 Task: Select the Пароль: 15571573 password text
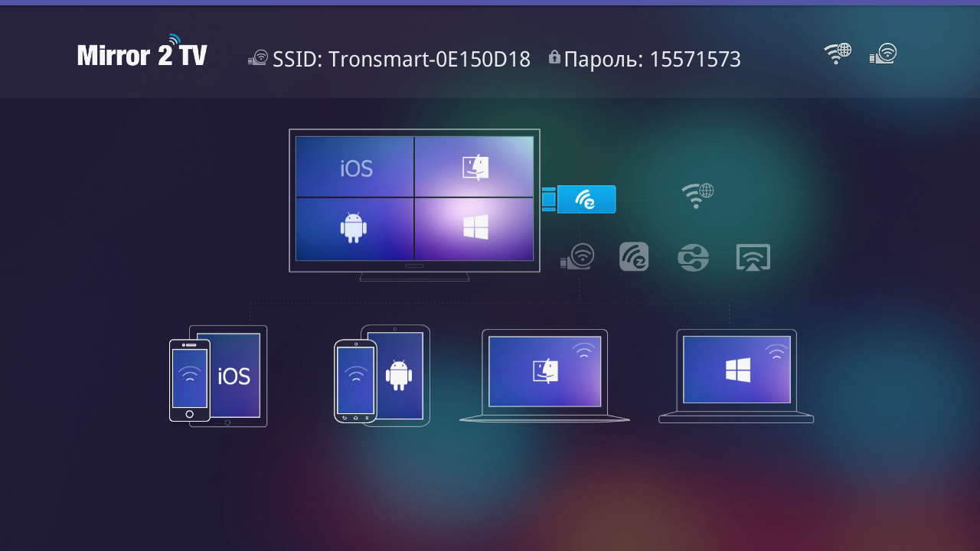652,60
